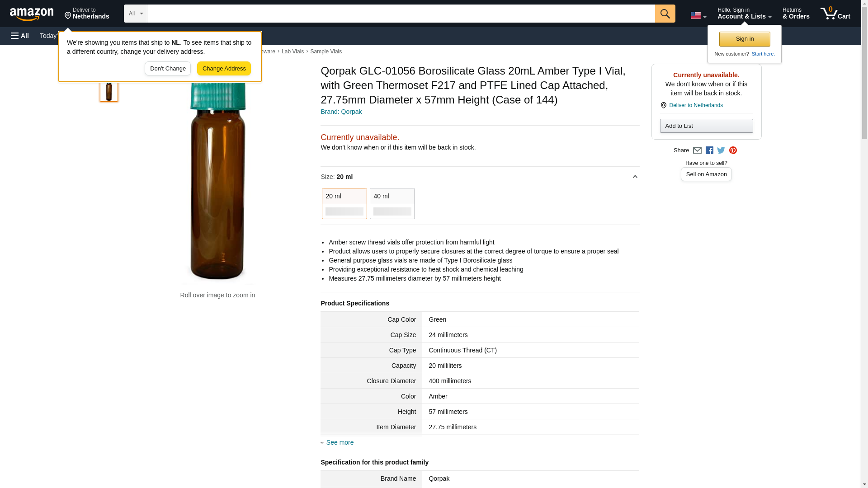This screenshot has width=868, height=488.
Task: Open Returns & Orders
Action: point(796,14)
